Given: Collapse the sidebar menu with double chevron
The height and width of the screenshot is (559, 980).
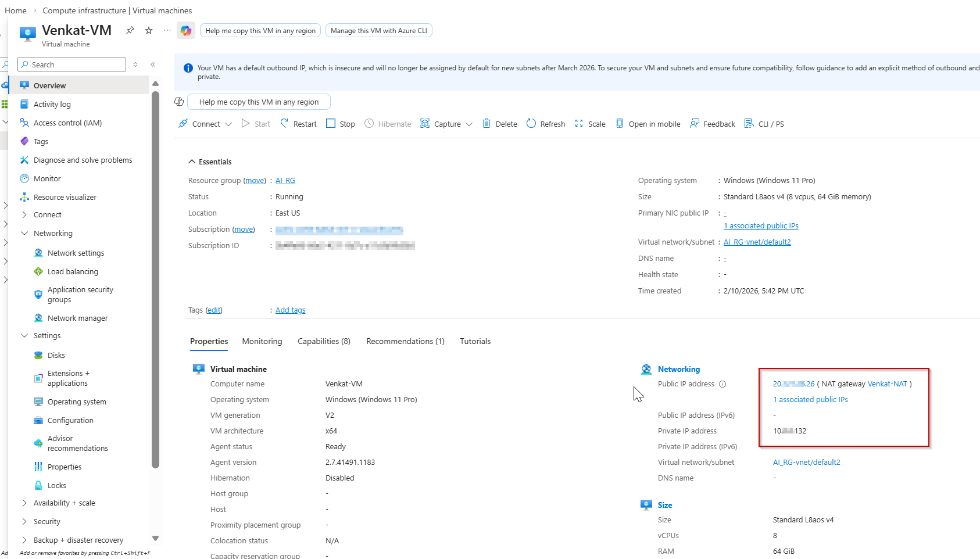Looking at the screenshot, I should 153,64.
